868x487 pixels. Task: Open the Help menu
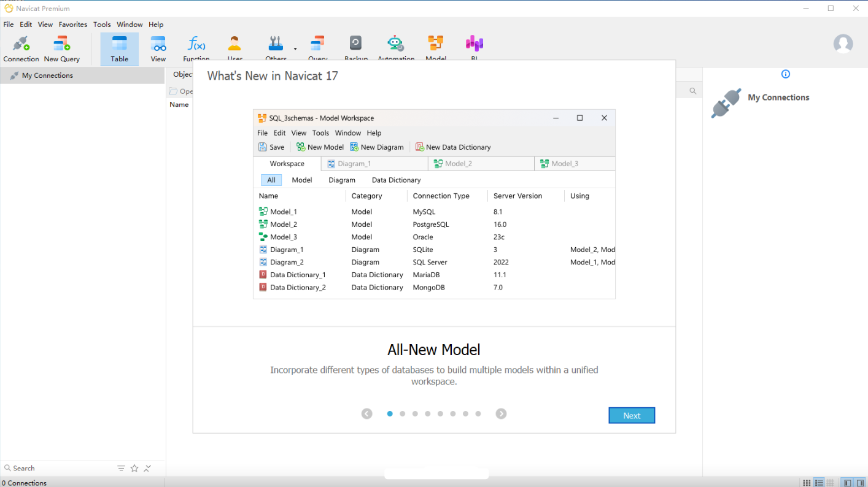point(156,25)
